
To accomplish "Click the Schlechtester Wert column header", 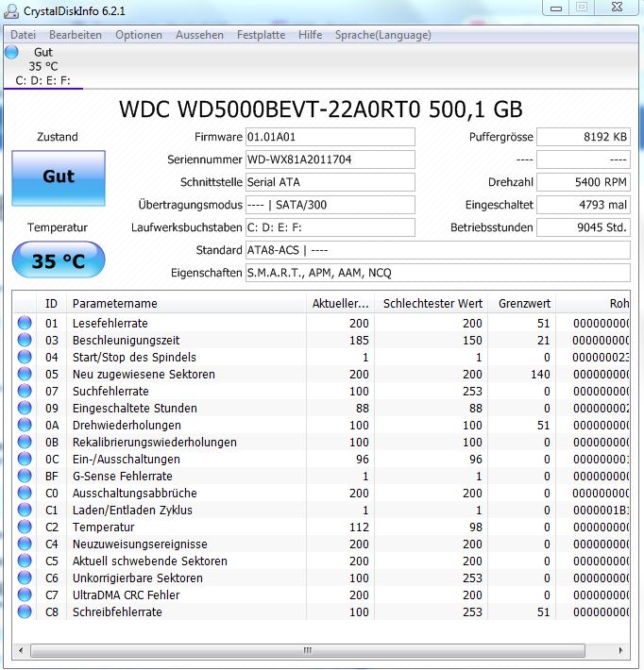I will click(x=432, y=303).
